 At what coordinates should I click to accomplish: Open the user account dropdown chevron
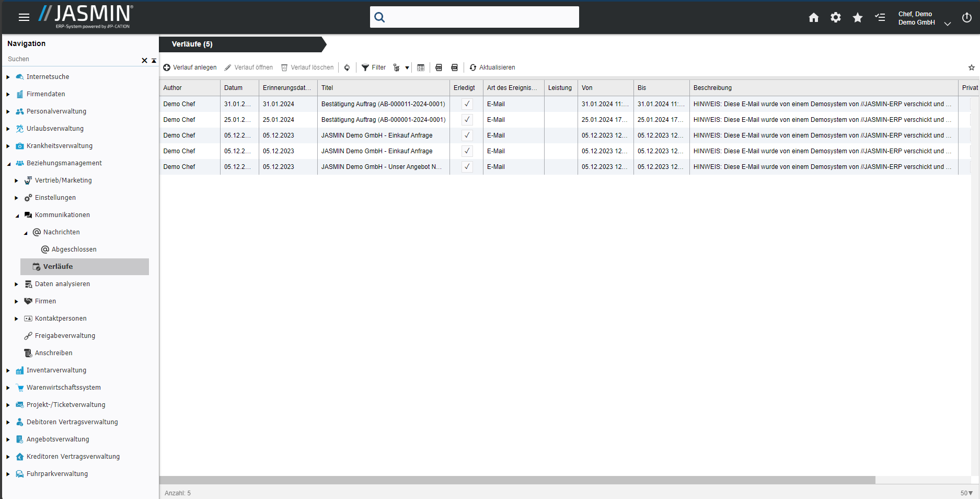947,24
